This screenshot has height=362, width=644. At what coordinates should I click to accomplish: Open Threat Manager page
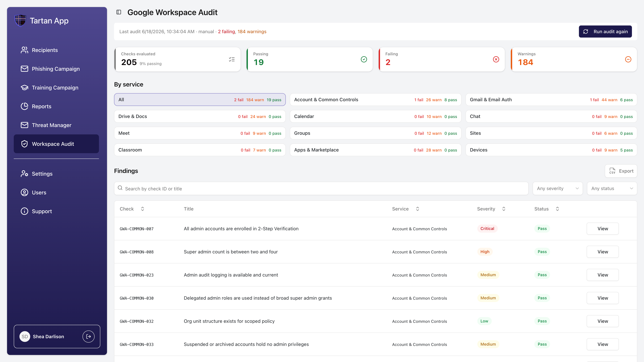(x=56, y=125)
